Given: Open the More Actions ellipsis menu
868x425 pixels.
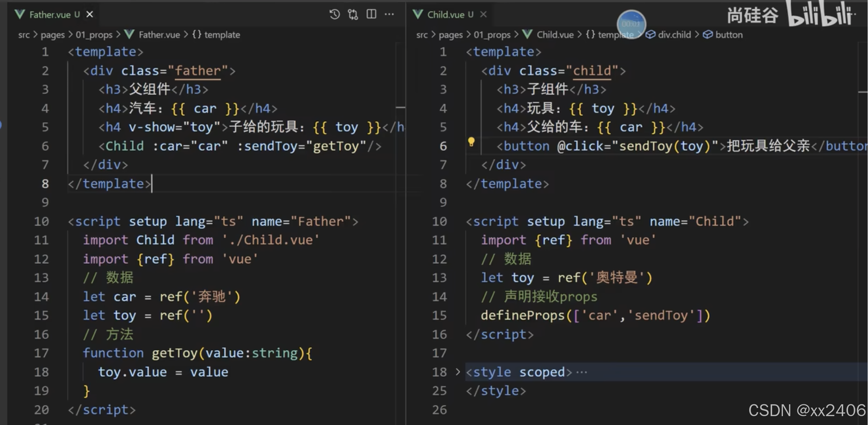Looking at the screenshot, I should pyautogui.click(x=390, y=14).
